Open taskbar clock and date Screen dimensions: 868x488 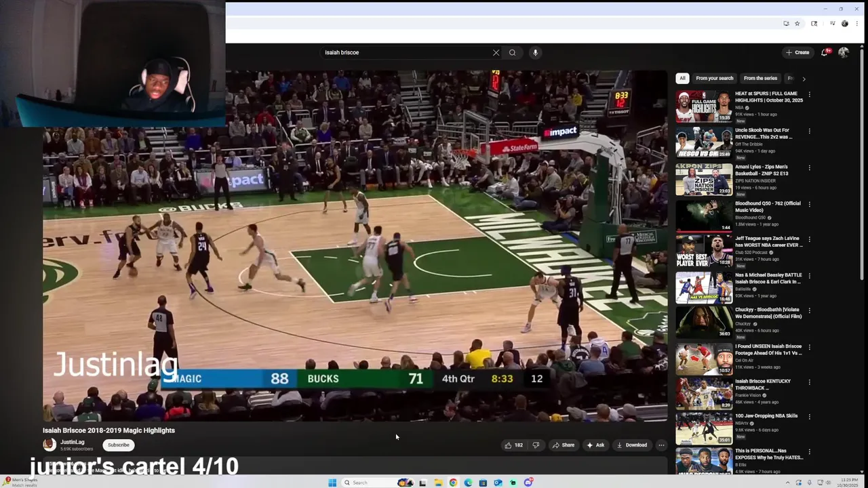[849, 483]
